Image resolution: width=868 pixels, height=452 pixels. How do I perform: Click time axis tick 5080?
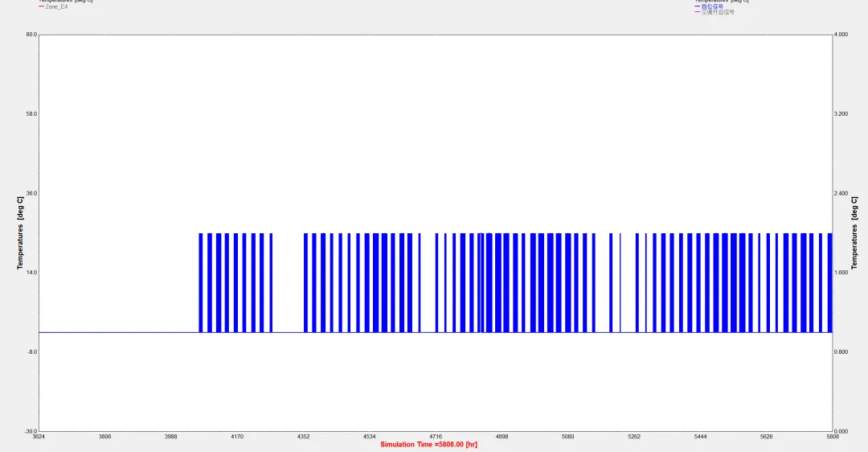568,437
